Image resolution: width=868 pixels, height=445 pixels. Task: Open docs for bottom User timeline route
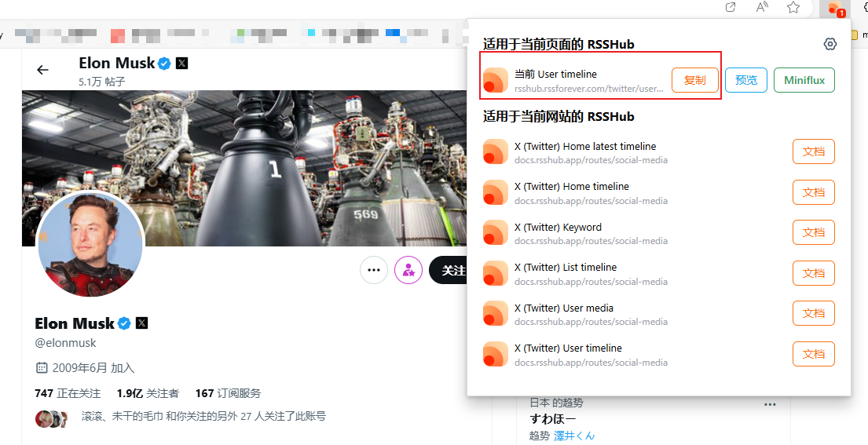coord(814,354)
